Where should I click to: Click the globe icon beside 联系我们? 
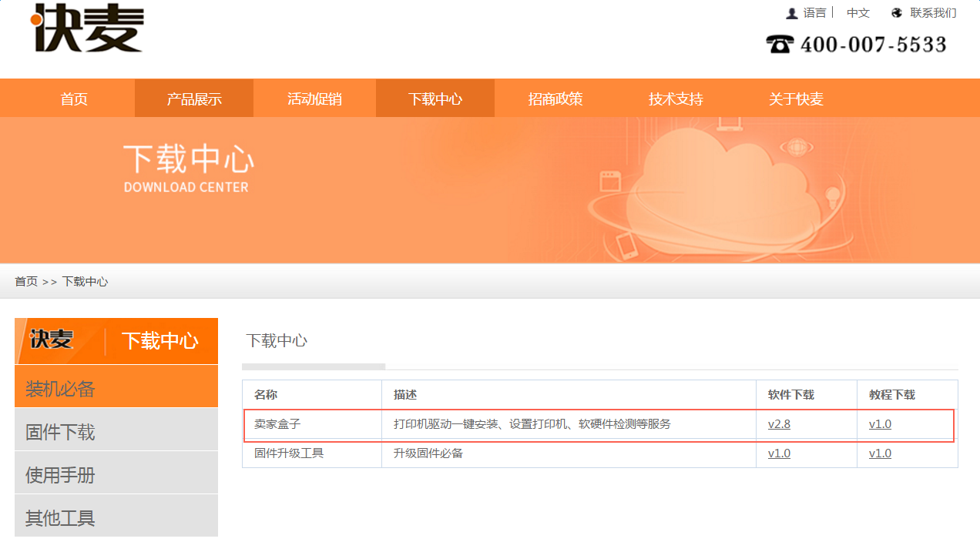897,13
